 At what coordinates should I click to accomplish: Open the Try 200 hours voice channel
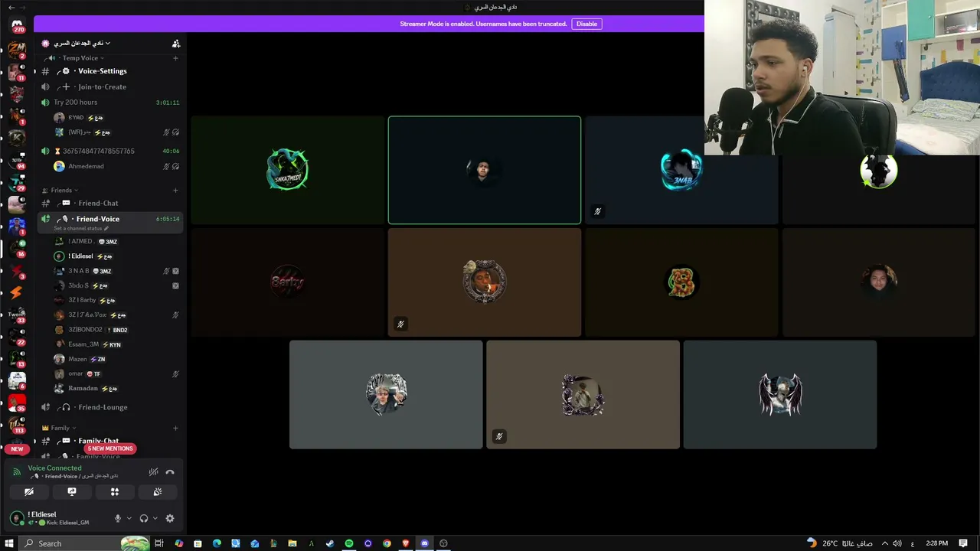109,103
